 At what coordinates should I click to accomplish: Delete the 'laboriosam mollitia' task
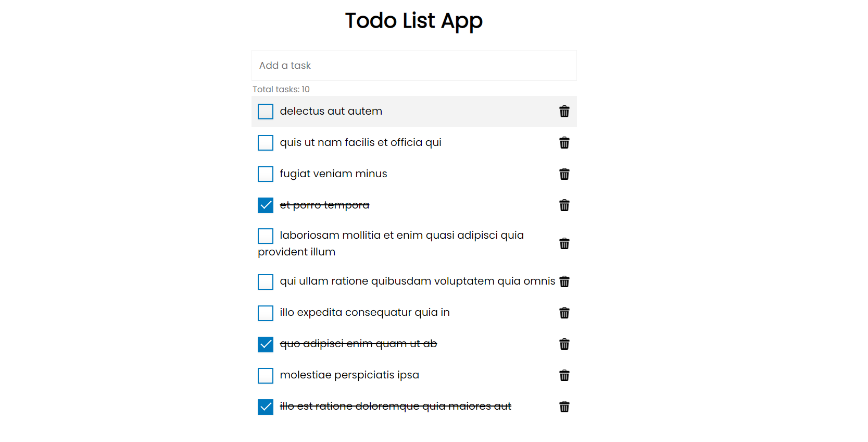coord(564,243)
